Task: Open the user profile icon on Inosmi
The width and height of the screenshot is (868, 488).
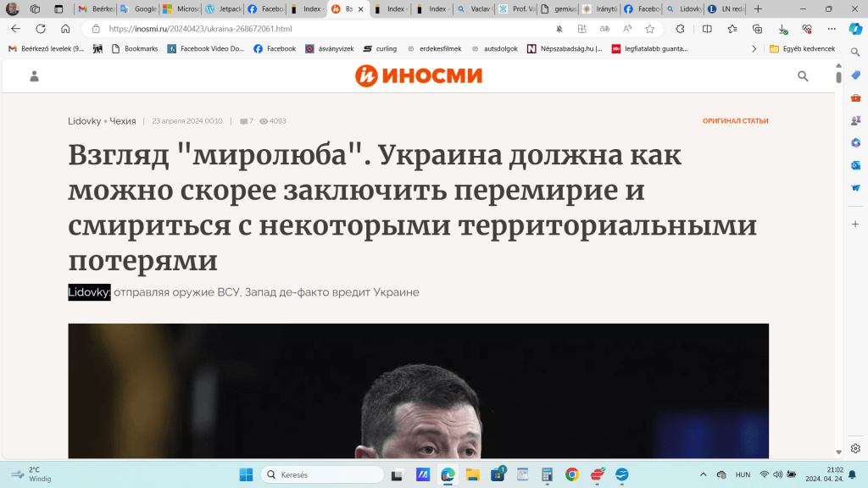Action: [34, 76]
